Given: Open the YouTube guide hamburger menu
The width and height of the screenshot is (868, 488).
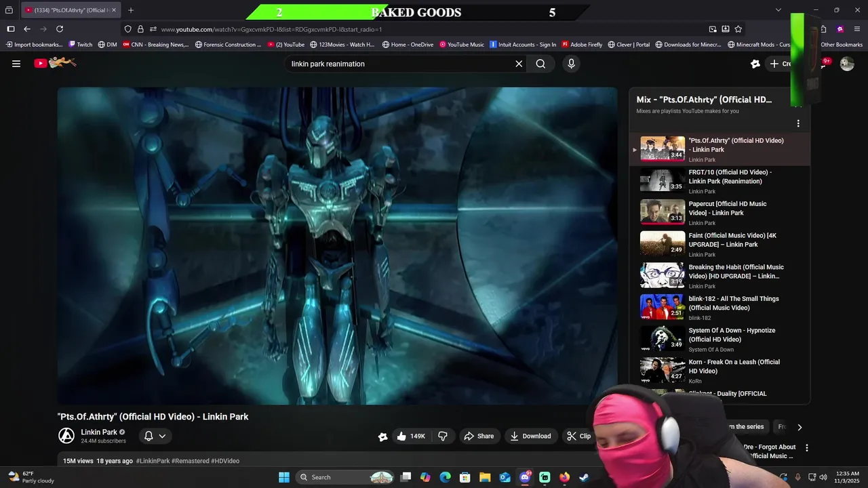Looking at the screenshot, I should [x=16, y=64].
